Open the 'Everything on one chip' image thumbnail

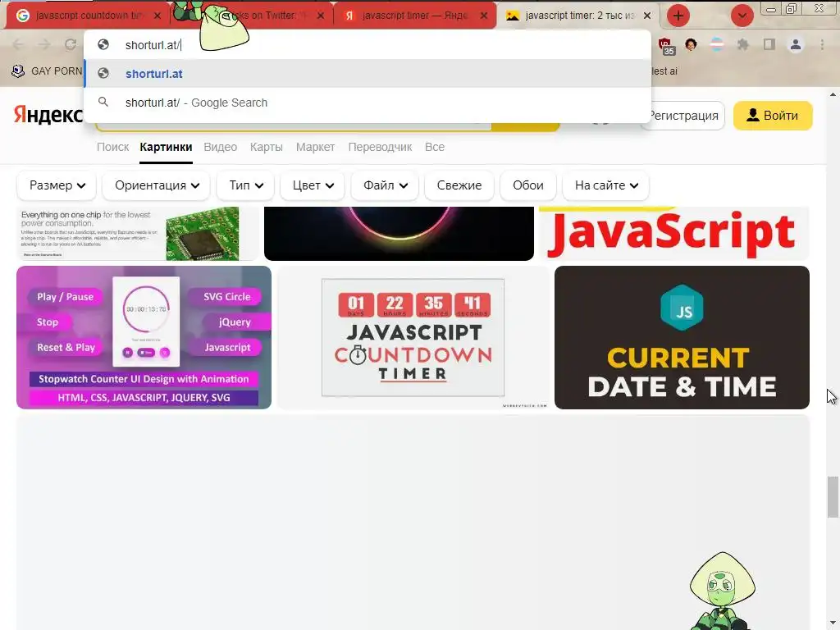click(137, 234)
